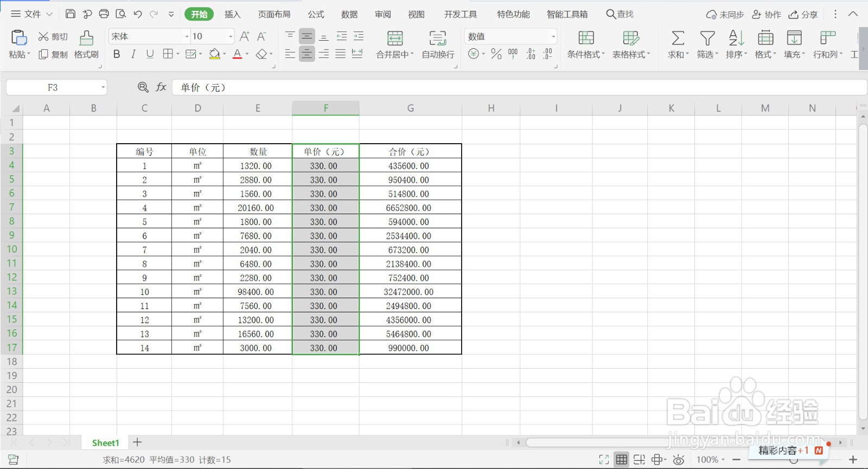Screen dimensions: 868x469
Task: Click the font color A swatch
Action: point(237,54)
